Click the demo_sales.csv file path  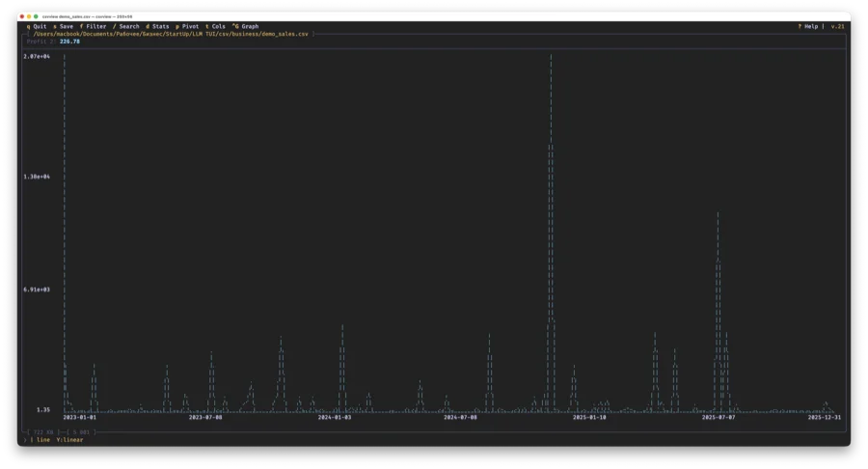pyautogui.click(x=171, y=34)
